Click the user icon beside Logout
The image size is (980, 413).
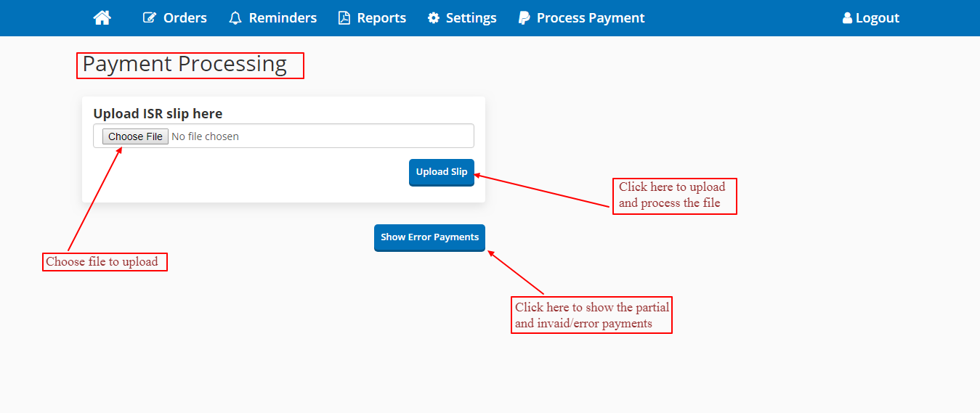click(x=847, y=18)
